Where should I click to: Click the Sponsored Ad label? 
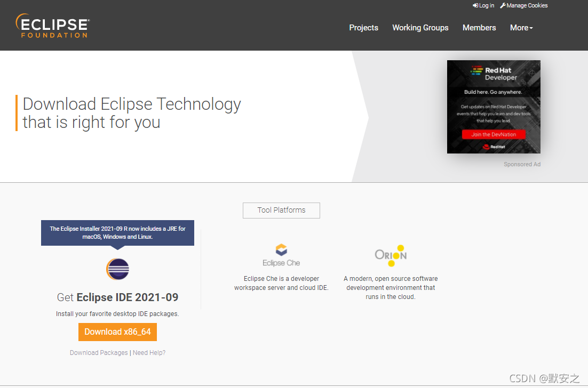tap(522, 164)
